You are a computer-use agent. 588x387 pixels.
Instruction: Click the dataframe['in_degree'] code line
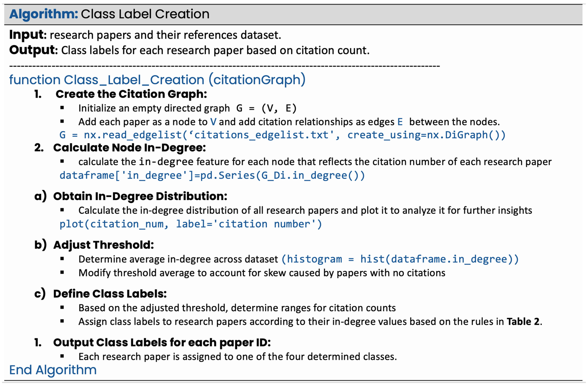click(212, 176)
